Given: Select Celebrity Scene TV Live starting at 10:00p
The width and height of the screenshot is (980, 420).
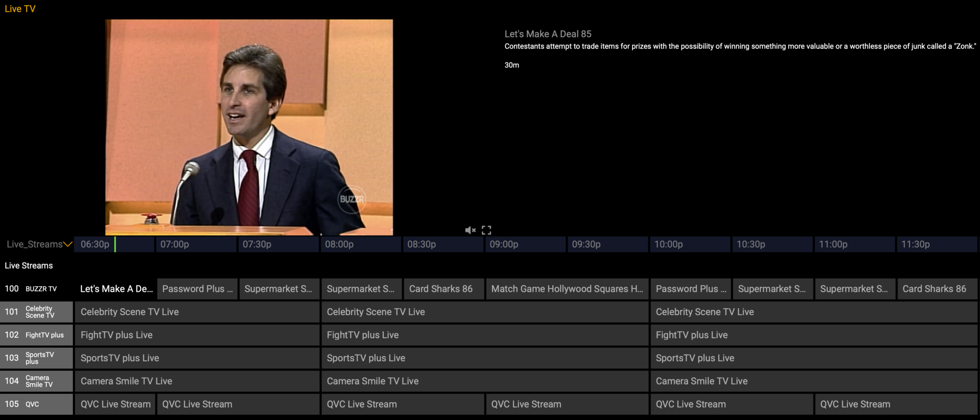Looking at the screenshot, I should pos(814,312).
